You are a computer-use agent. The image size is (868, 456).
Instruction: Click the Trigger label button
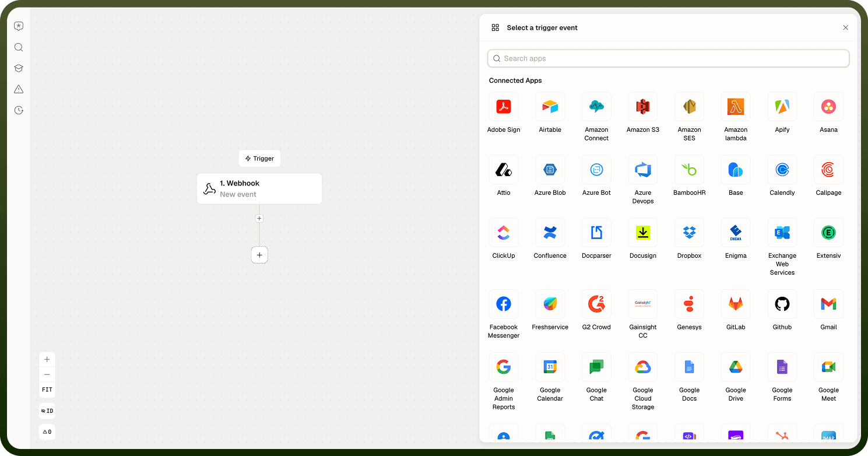click(x=259, y=159)
